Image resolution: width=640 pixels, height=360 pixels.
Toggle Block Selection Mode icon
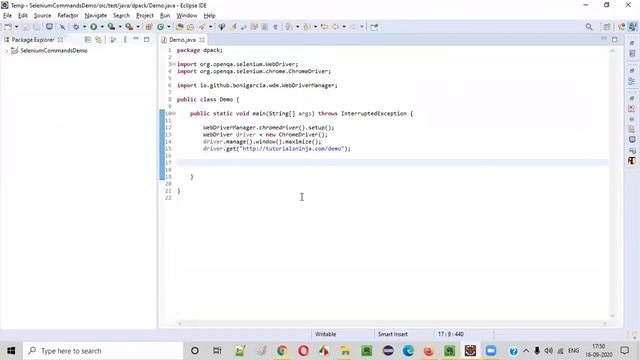pyautogui.click(x=265, y=27)
